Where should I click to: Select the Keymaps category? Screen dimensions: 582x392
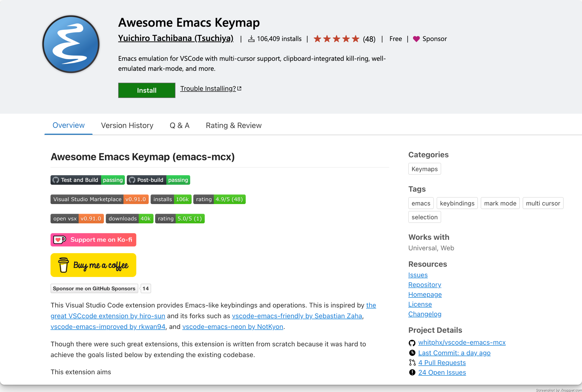[425, 169]
